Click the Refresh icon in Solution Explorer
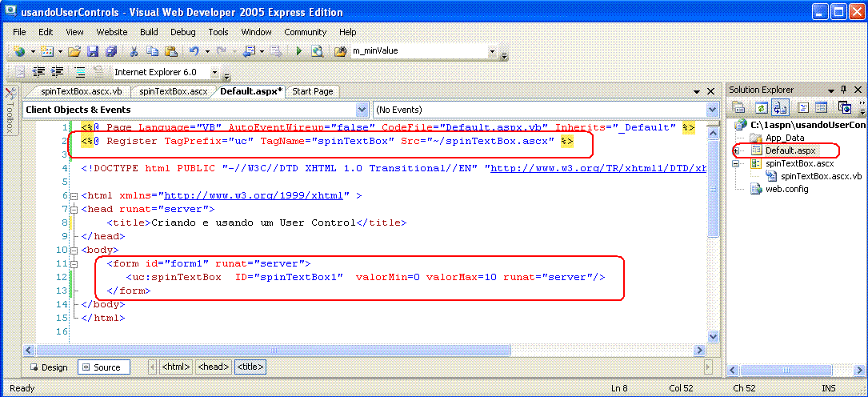Image resolution: width=868 pixels, height=397 pixels. [x=762, y=107]
